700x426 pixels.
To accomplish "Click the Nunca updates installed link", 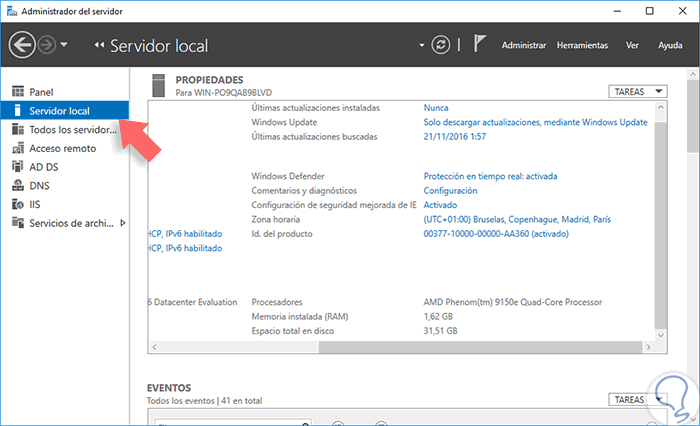I will 436,108.
